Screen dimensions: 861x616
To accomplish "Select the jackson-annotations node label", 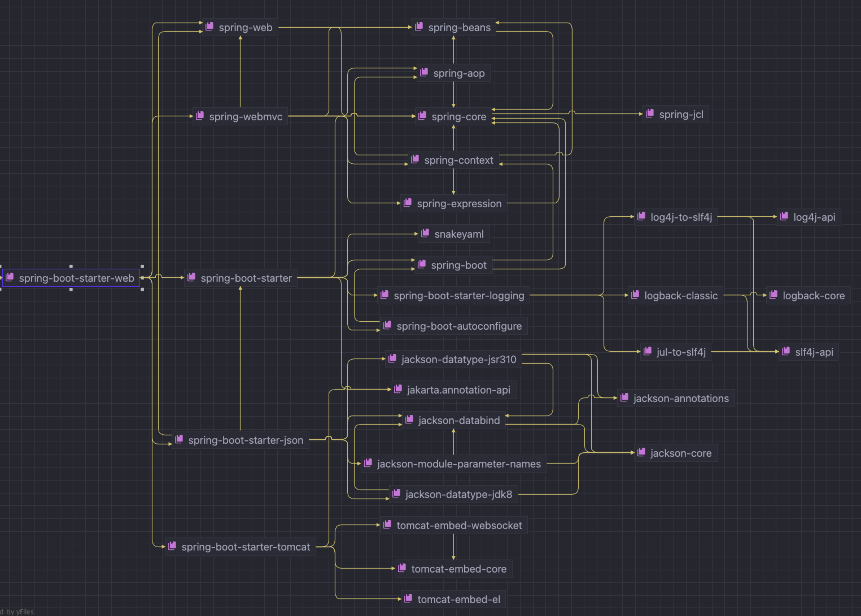I will coord(681,399).
